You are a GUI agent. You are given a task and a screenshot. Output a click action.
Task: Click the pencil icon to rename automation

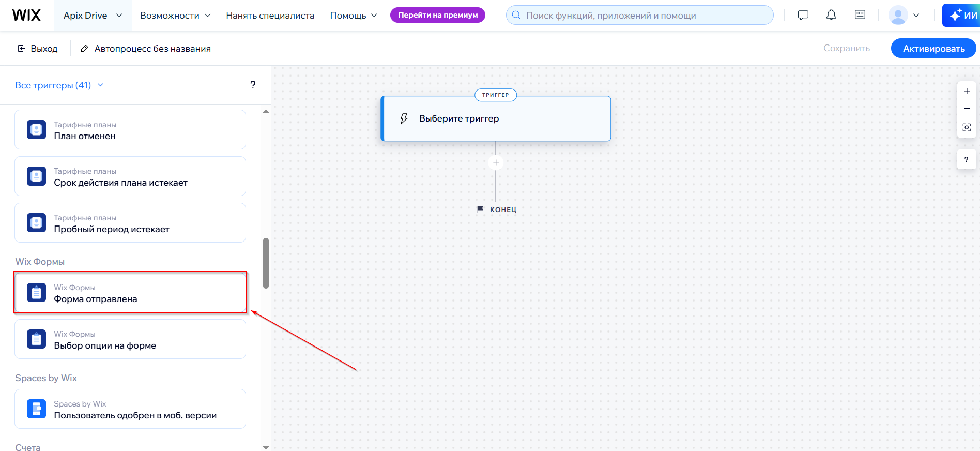point(84,49)
